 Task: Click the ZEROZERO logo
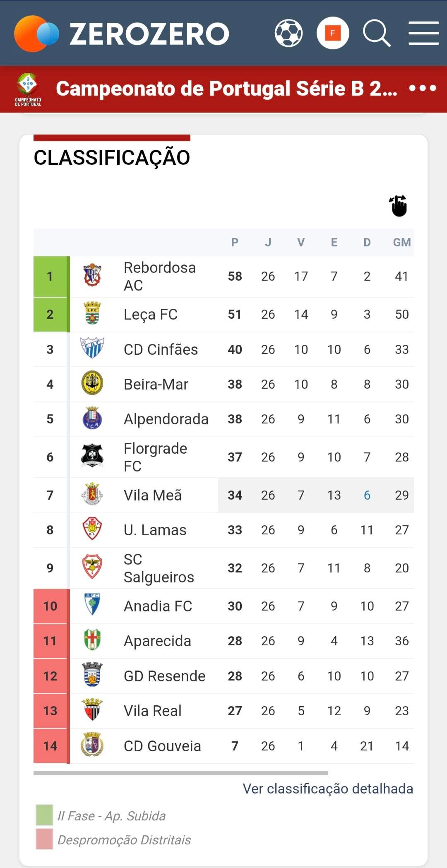122,34
